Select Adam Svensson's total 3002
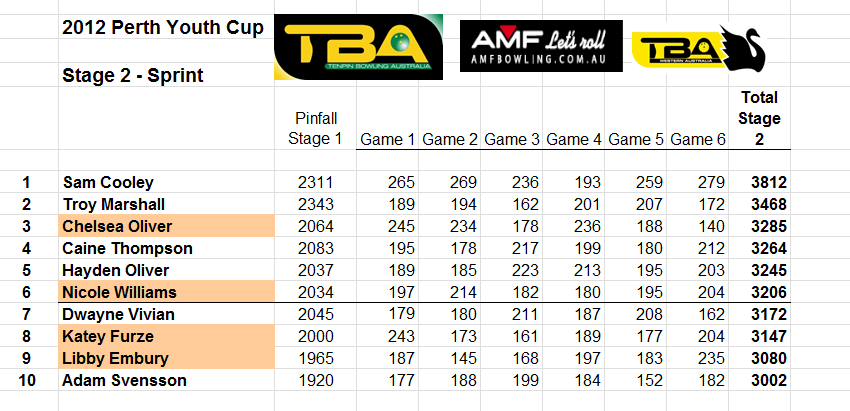Image resolution: width=850 pixels, height=411 pixels. (x=769, y=380)
